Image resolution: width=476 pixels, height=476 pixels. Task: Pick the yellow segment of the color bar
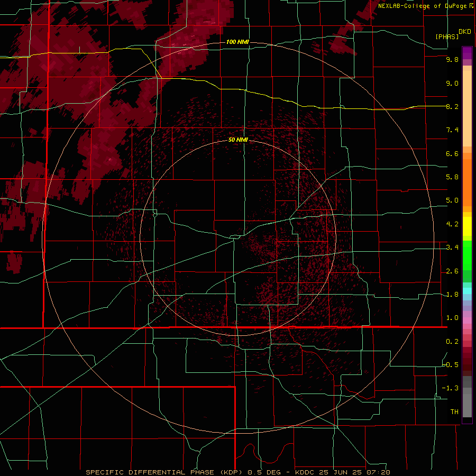[467, 226]
